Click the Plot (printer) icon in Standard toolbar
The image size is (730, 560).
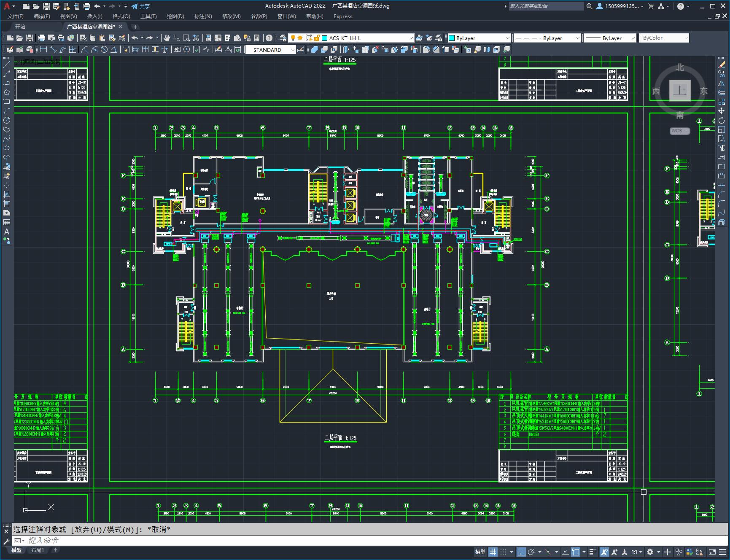tap(42, 38)
